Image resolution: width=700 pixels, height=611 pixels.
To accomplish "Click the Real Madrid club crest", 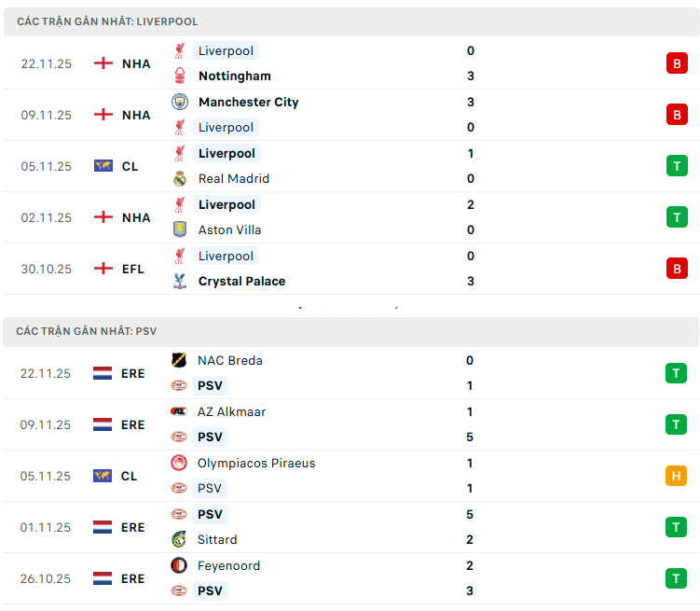I will tap(180, 179).
